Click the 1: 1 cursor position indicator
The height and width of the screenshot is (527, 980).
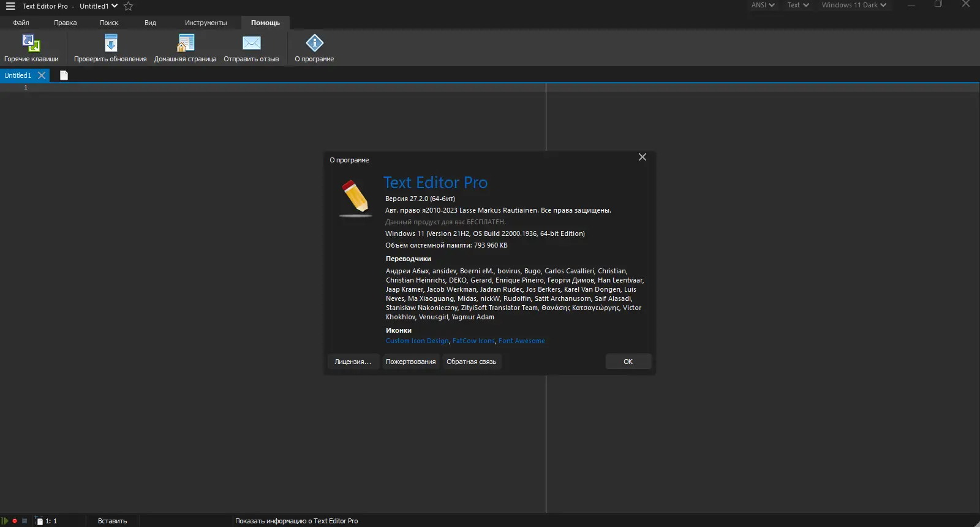(51, 521)
